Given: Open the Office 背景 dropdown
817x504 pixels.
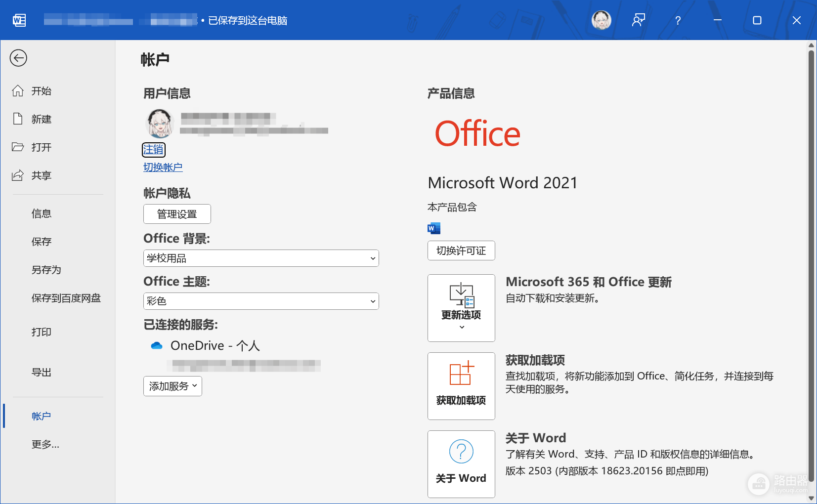Looking at the screenshot, I should [x=261, y=258].
